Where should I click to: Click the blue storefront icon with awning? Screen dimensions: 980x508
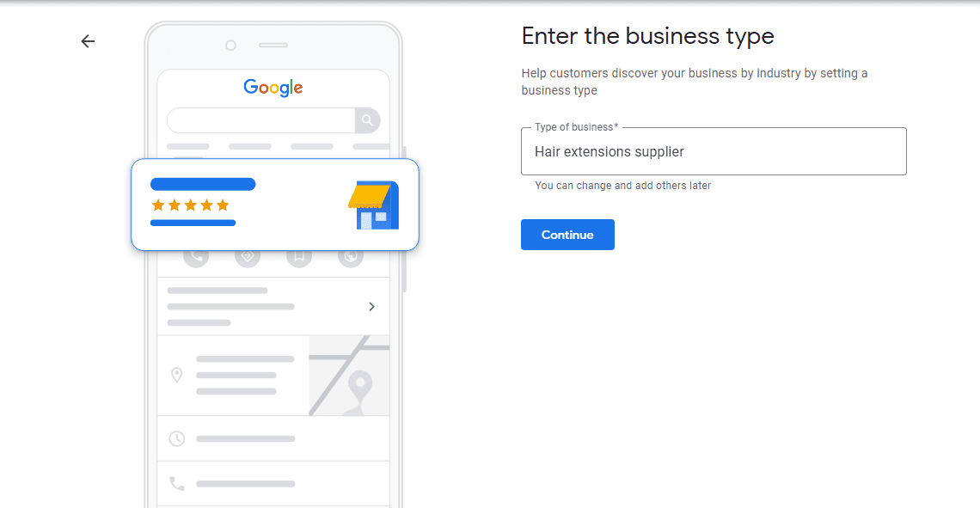click(x=374, y=205)
